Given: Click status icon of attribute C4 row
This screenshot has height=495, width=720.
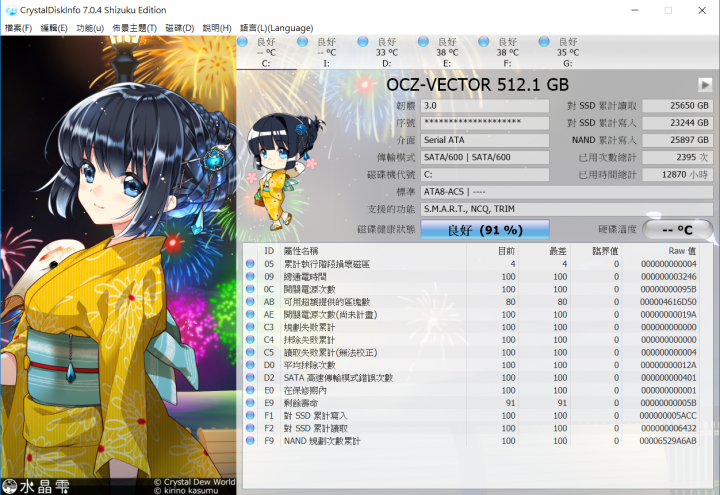Looking at the screenshot, I should pyautogui.click(x=250, y=340).
